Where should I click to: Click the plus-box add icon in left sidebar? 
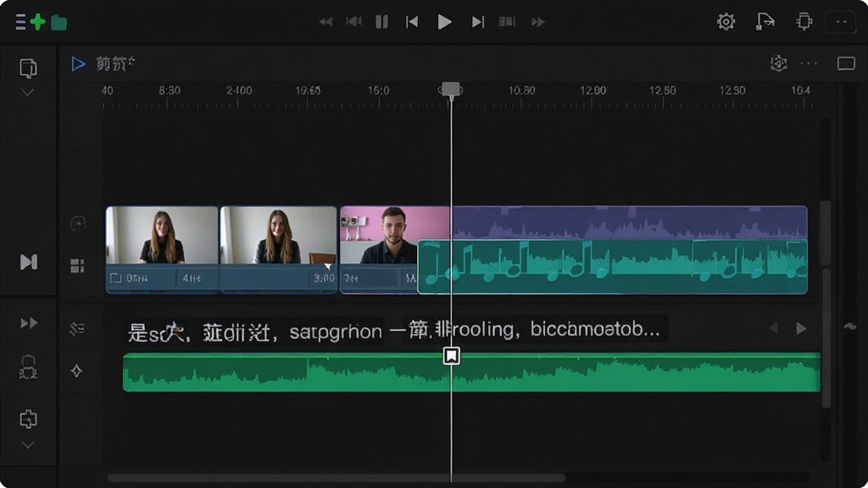(28, 419)
